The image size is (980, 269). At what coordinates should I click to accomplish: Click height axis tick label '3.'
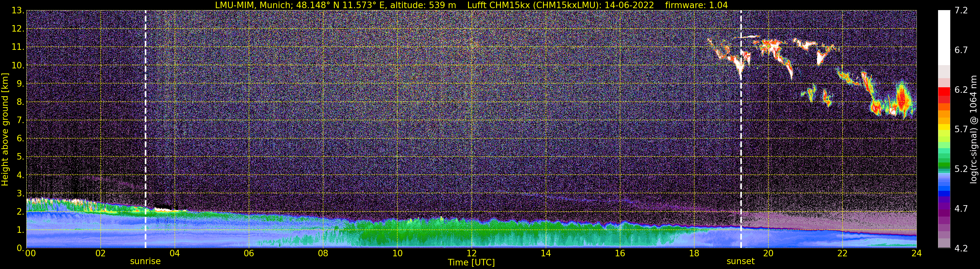click(20, 193)
